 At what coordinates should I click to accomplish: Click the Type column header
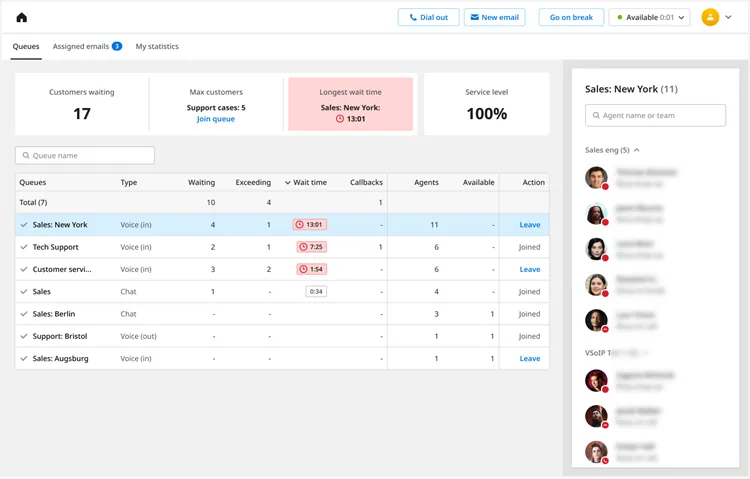coord(129,182)
